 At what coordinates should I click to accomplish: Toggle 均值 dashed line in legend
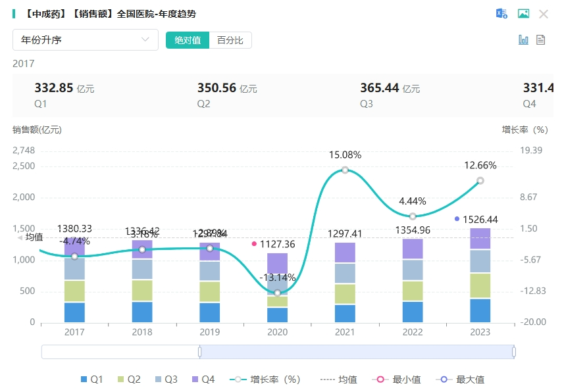[338, 380]
